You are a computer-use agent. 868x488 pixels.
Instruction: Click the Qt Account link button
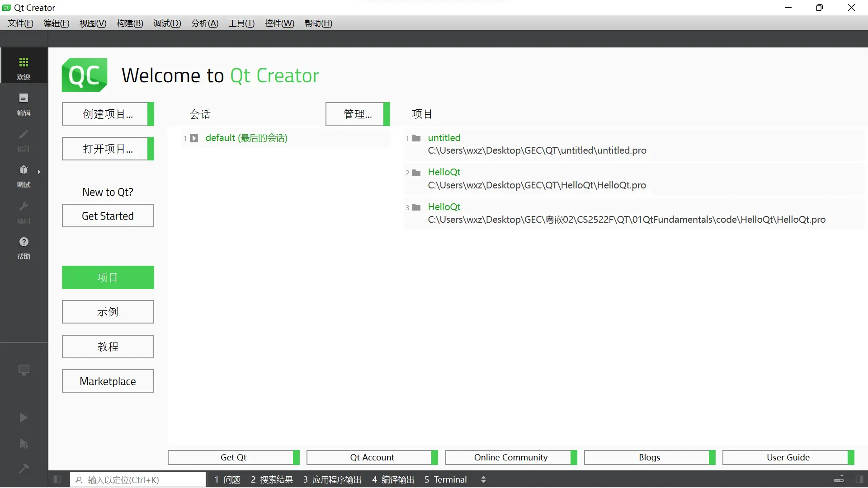372,457
